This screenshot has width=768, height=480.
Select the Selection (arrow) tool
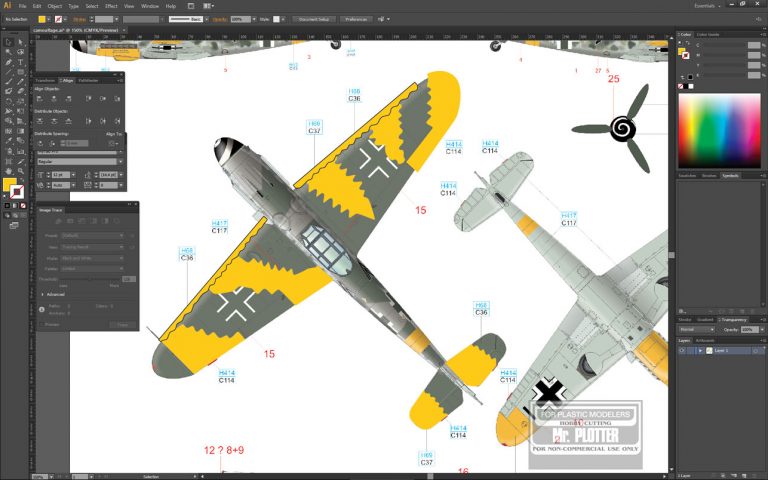pos(8,42)
